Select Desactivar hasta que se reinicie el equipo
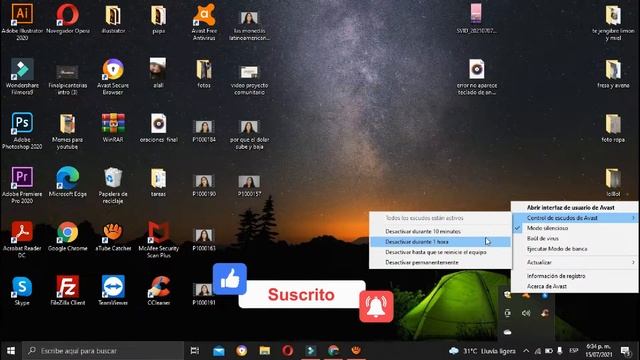Image resolution: width=640 pixels, height=360 pixels. click(440, 252)
